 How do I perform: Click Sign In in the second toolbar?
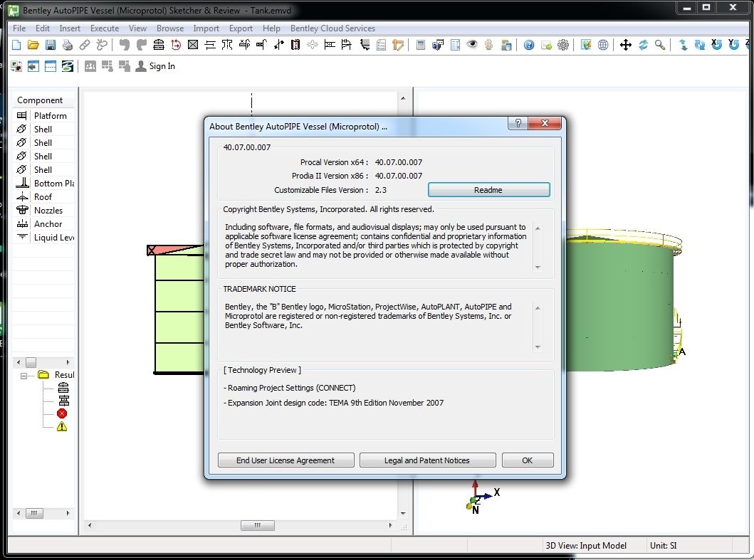pyautogui.click(x=155, y=66)
